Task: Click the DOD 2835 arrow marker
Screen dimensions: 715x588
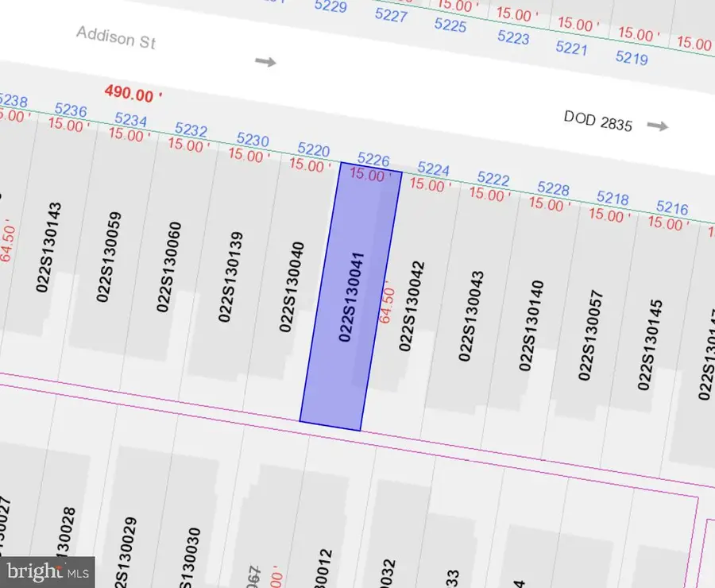Action: [x=656, y=125]
